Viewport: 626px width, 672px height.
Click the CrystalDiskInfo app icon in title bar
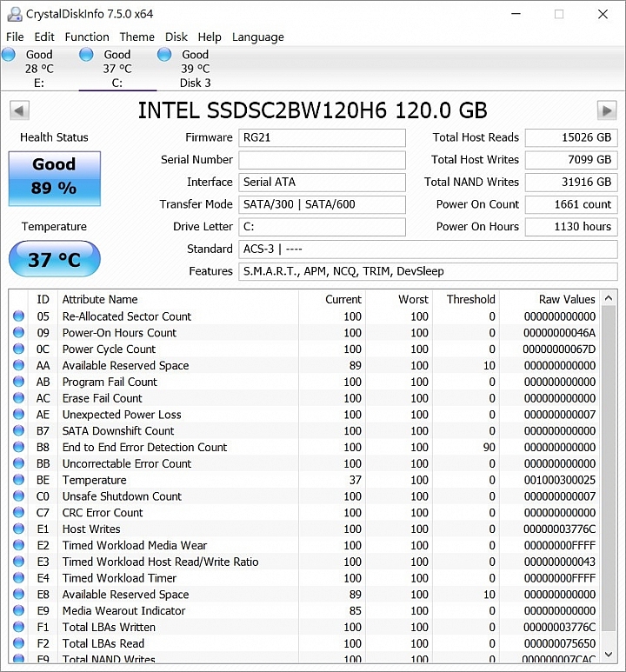point(15,14)
